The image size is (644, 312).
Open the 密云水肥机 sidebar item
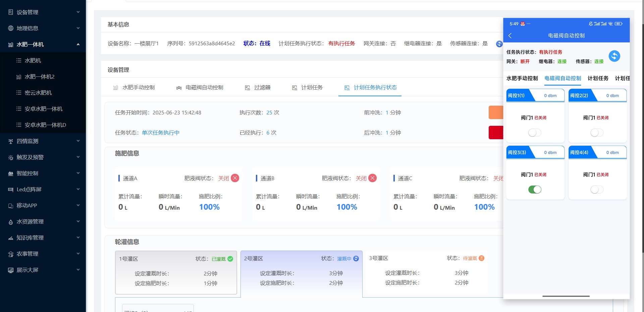[38, 93]
